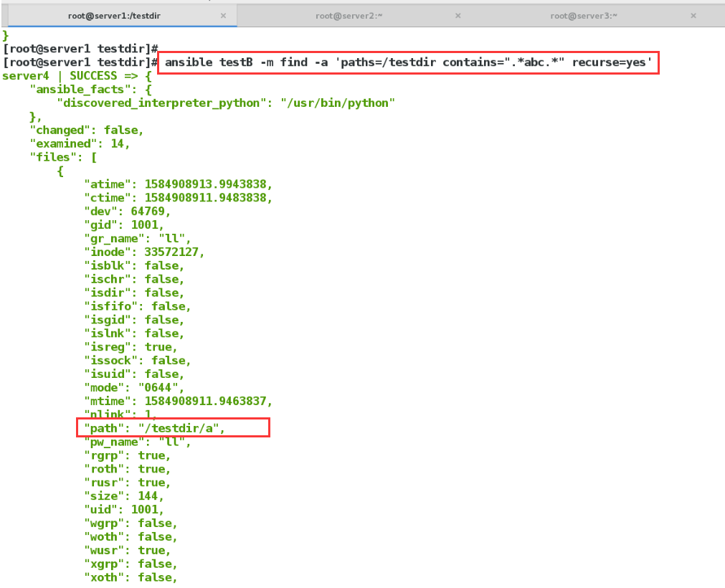Click the "isfifo": false line

tap(137, 306)
